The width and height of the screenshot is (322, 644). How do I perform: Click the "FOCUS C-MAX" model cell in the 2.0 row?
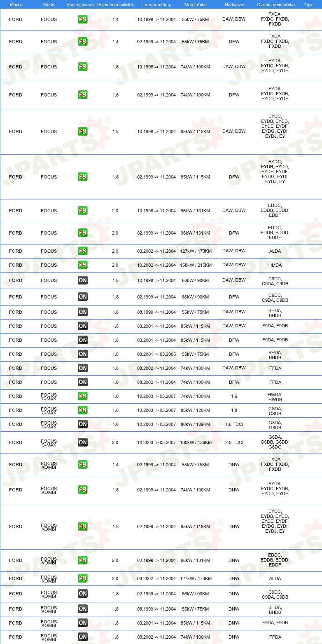point(49,443)
